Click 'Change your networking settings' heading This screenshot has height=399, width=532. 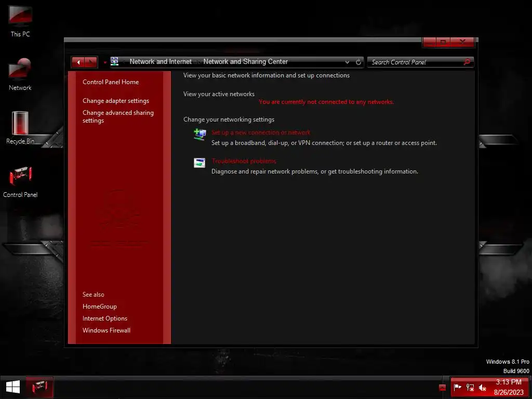(229, 119)
